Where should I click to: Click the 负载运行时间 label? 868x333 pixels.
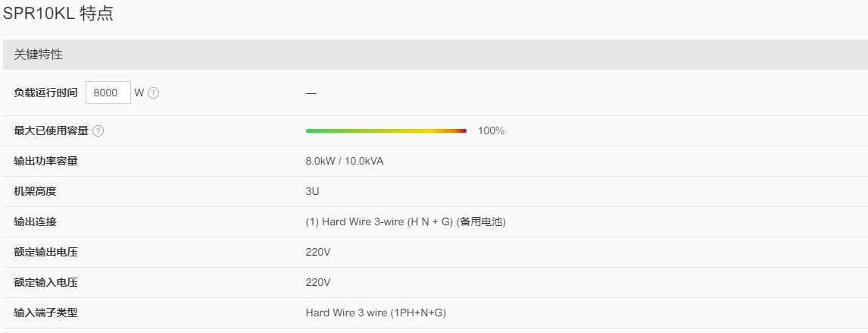pos(45,93)
